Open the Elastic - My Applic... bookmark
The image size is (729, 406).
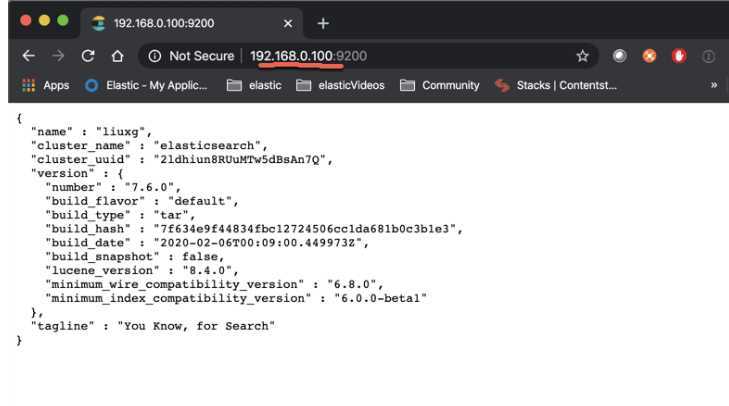click(x=146, y=85)
